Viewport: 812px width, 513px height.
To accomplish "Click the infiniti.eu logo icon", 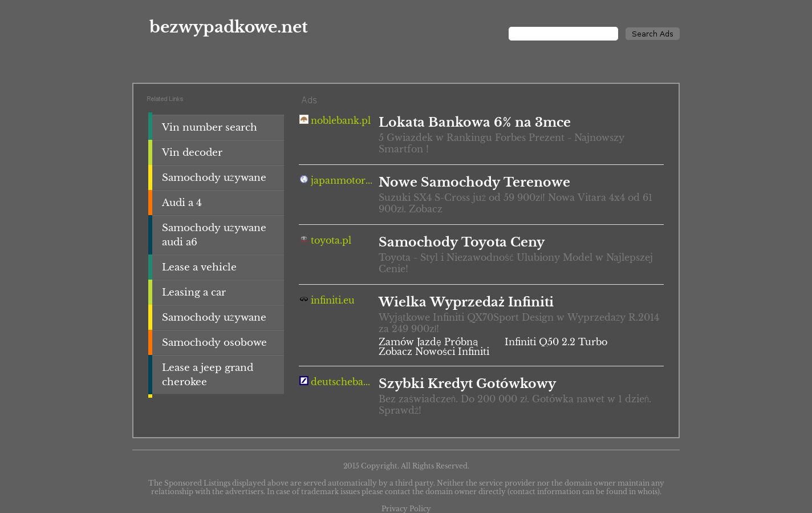I will [x=304, y=300].
